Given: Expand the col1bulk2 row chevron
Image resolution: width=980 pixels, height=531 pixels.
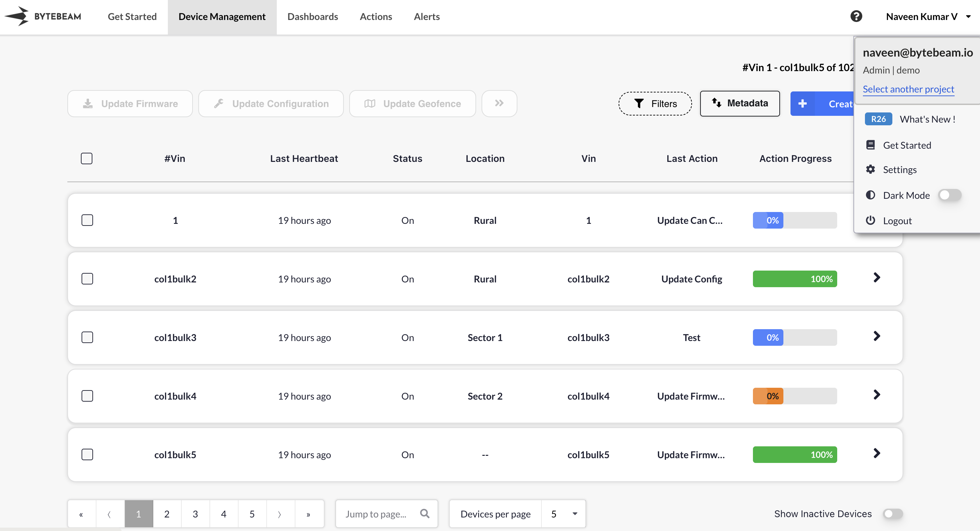Looking at the screenshot, I should click(876, 278).
